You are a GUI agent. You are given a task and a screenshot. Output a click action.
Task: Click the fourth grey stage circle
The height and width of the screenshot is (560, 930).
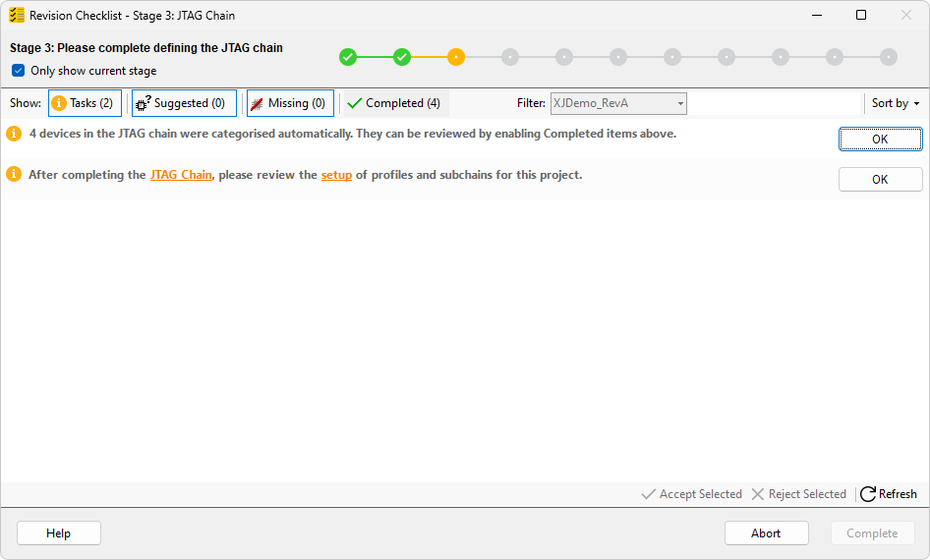point(672,57)
